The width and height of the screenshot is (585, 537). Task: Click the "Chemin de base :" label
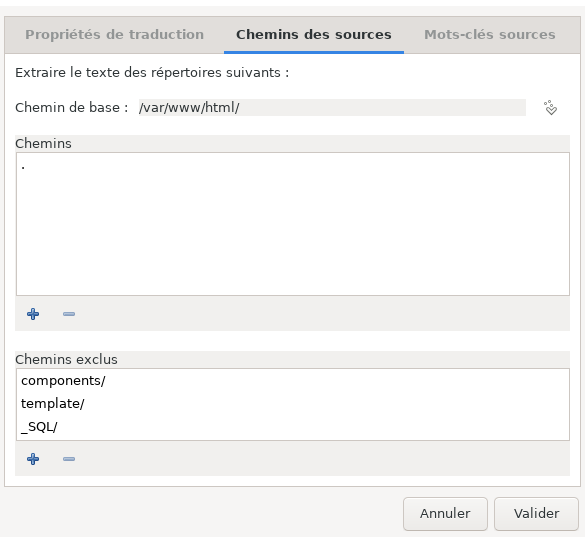pyautogui.click(x=72, y=107)
